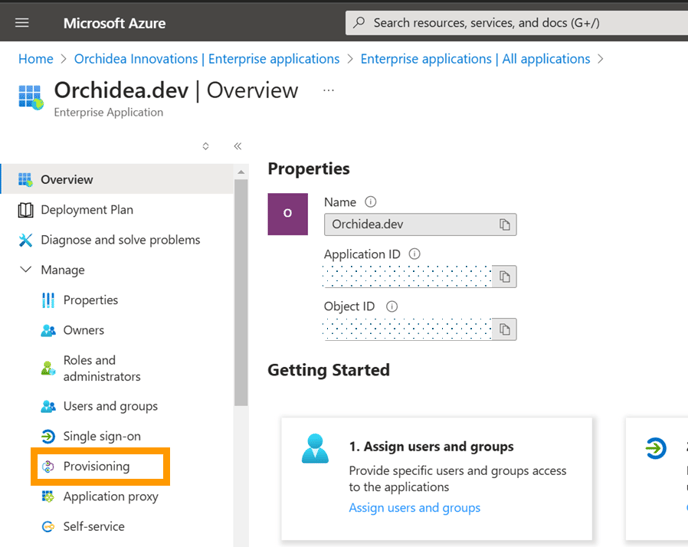Open Owners under Manage

[x=83, y=330]
